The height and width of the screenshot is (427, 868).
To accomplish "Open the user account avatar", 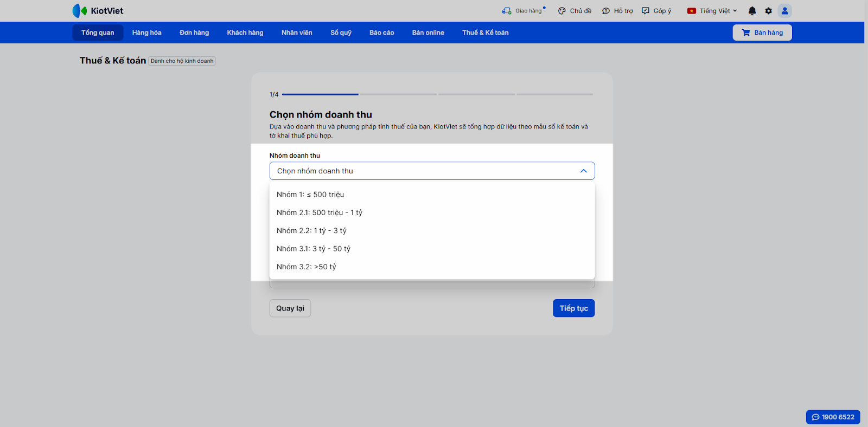I will tap(784, 11).
